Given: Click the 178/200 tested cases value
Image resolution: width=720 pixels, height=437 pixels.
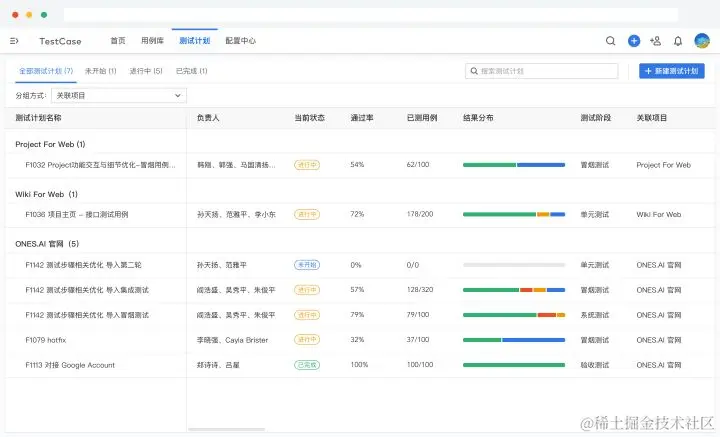Looking at the screenshot, I should tap(420, 214).
